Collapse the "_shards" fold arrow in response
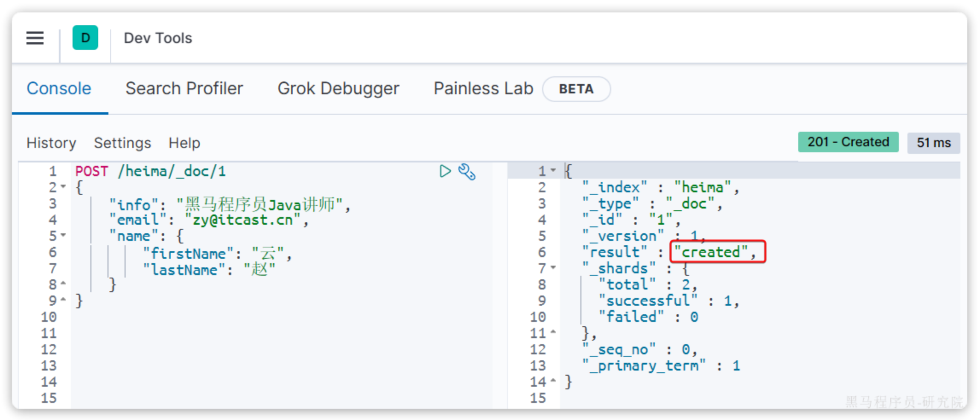Image resolution: width=980 pixels, height=420 pixels. [553, 267]
